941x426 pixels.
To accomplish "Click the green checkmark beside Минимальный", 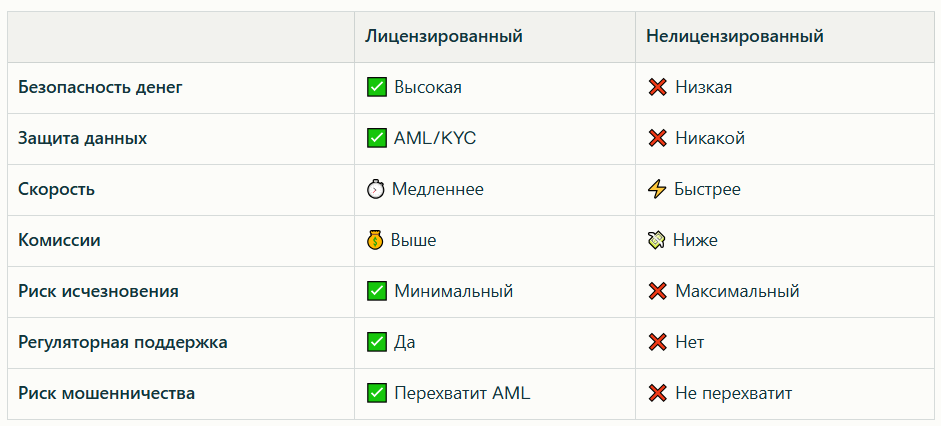I will (377, 291).
